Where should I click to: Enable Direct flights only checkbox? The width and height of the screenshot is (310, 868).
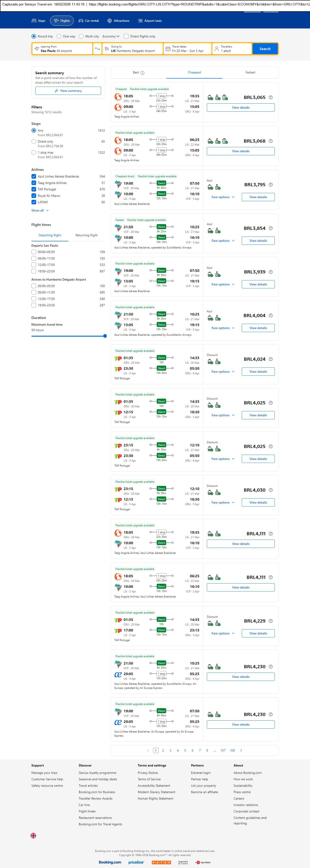tap(126, 36)
